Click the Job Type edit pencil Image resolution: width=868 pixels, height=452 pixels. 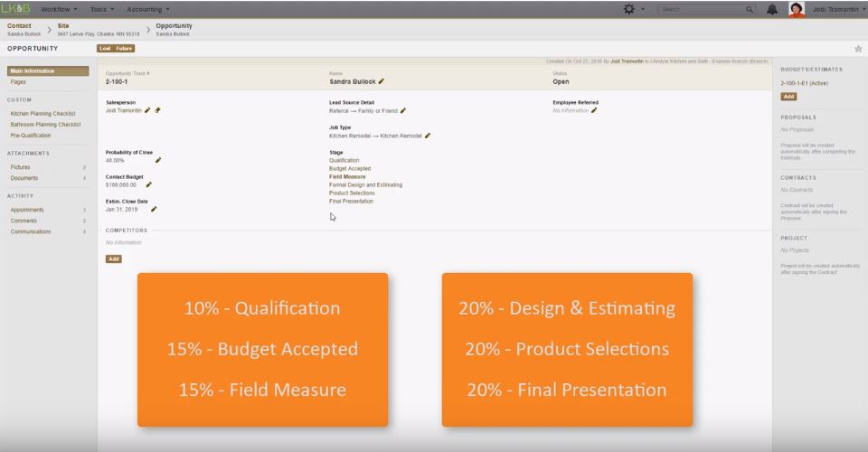pyautogui.click(x=428, y=136)
